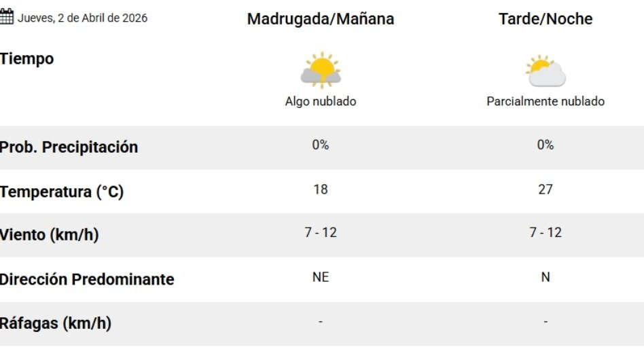
Task: Click the NE wind direction value
Action: [x=321, y=277]
